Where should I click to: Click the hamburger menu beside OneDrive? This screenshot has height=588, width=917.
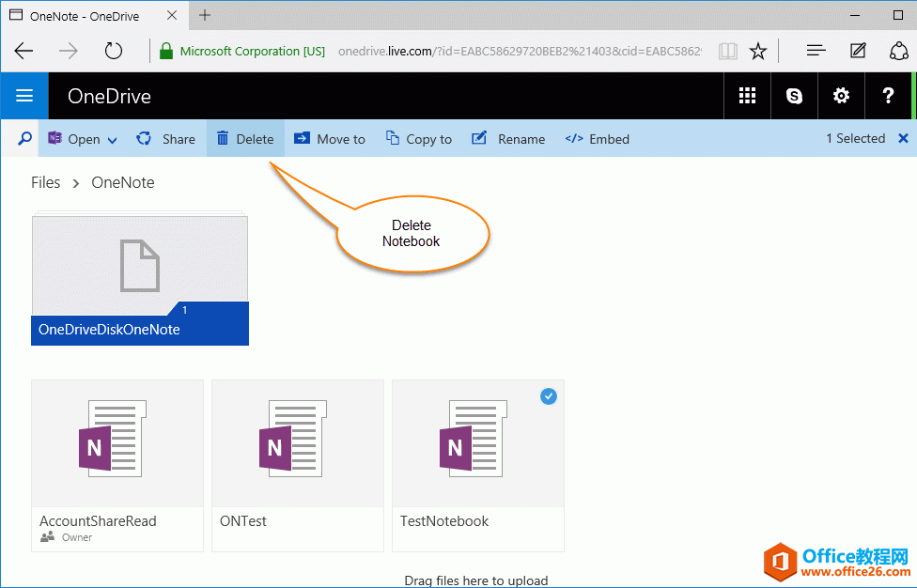(23, 95)
